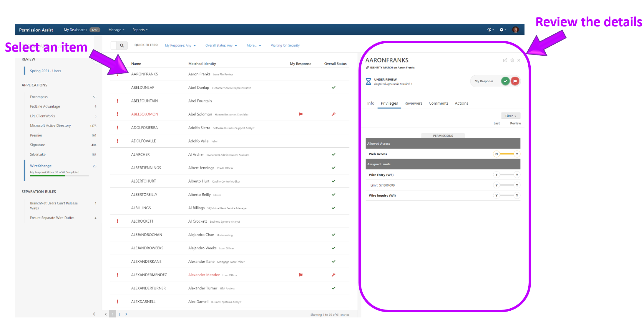
Task: Switch to the Reviewers tab
Action: coord(413,103)
